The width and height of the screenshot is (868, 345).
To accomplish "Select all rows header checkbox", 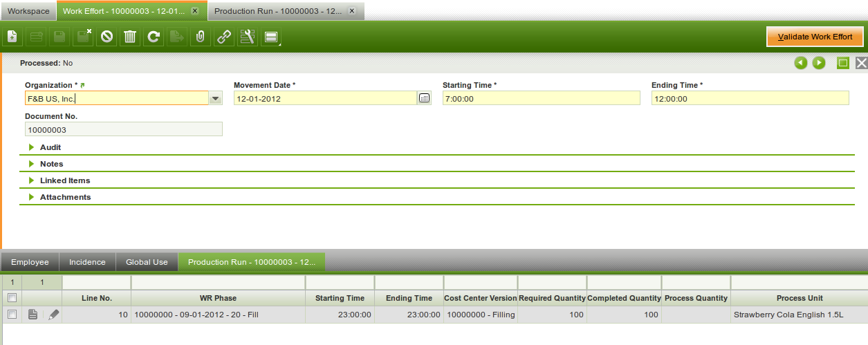I will pyautogui.click(x=11, y=298).
